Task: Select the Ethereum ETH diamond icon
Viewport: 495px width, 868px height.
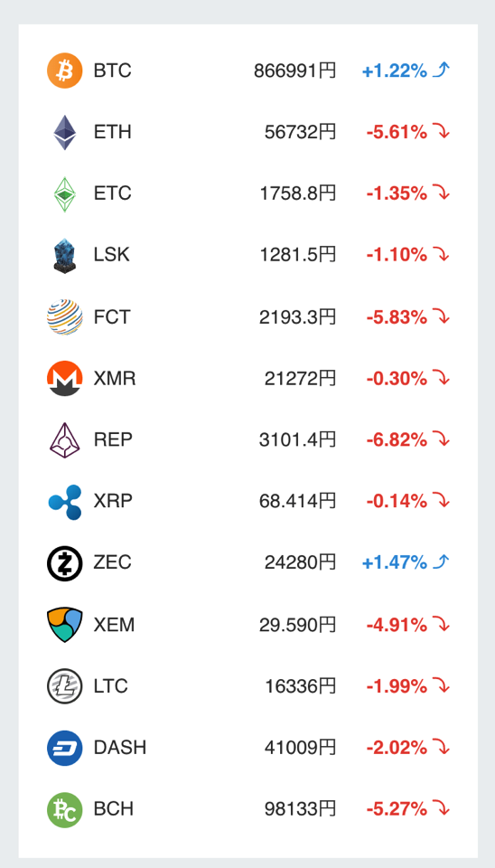Action: click(65, 132)
